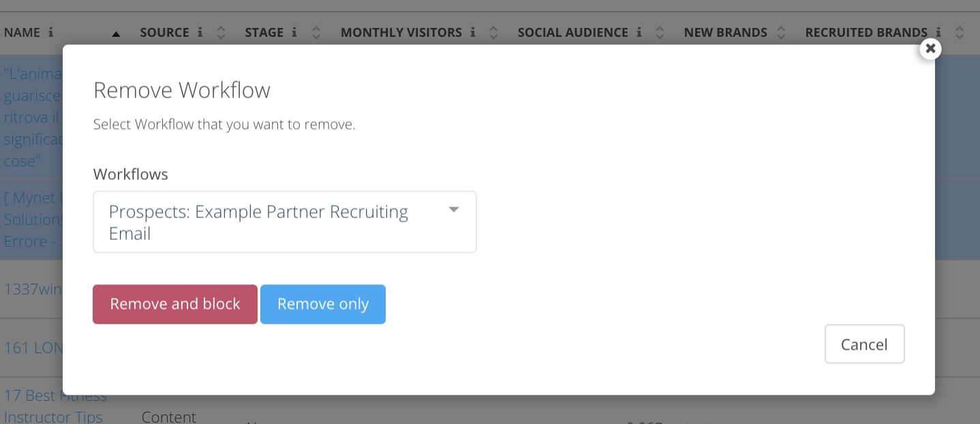Sort by SOCIAL AUDIENCE arrows

tap(660, 32)
